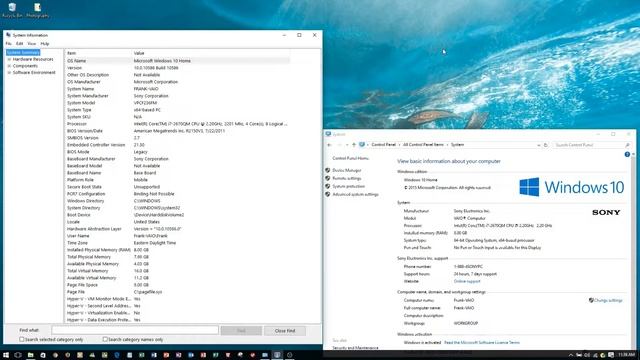The width and height of the screenshot is (640, 360).
Task: Go back in the System window
Action: click(x=330, y=145)
